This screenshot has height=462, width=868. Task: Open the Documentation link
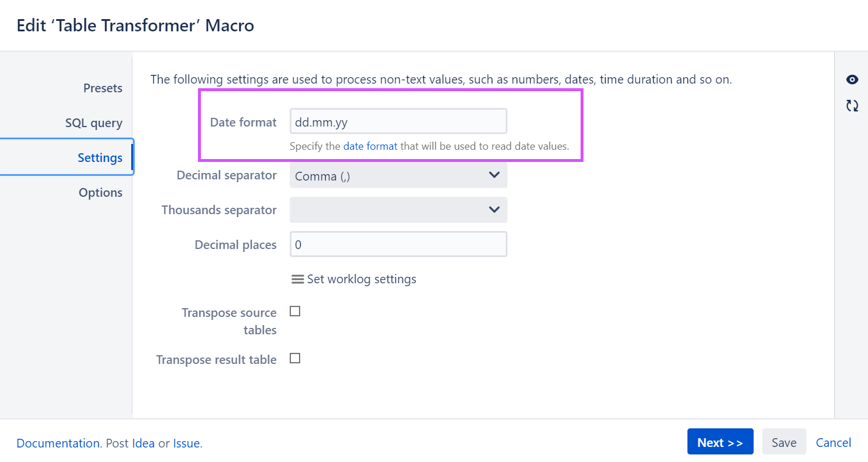(x=58, y=443)
